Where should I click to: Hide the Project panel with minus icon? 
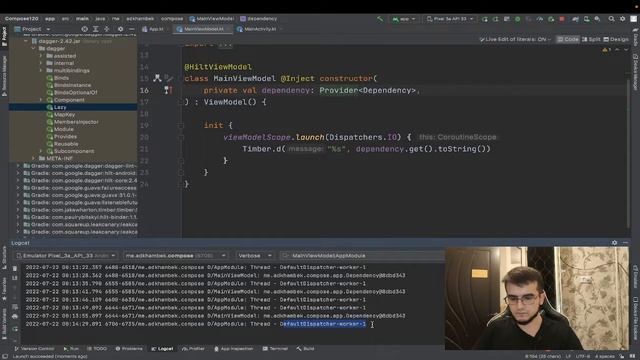(x=131, y=29)
